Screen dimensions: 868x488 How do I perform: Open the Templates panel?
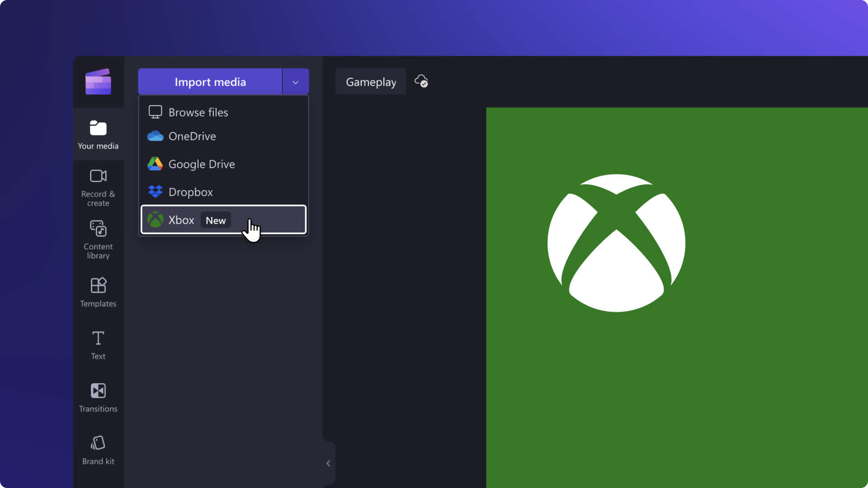(x=98, y=291)
